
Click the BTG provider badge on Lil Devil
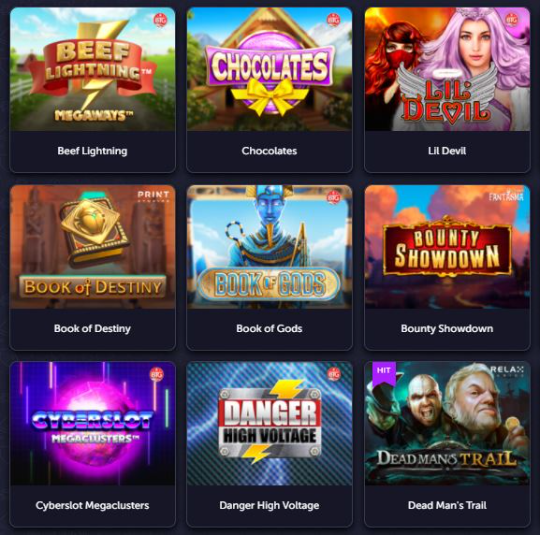[x=511, y=20]
